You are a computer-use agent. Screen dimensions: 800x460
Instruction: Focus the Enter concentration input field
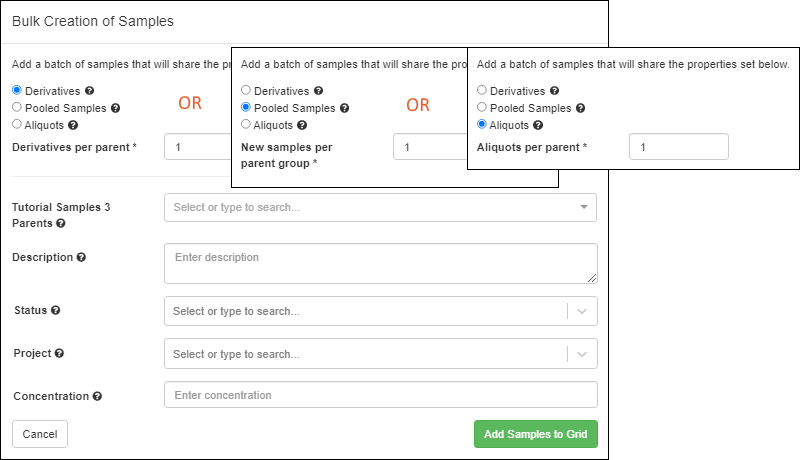[380, 395]
